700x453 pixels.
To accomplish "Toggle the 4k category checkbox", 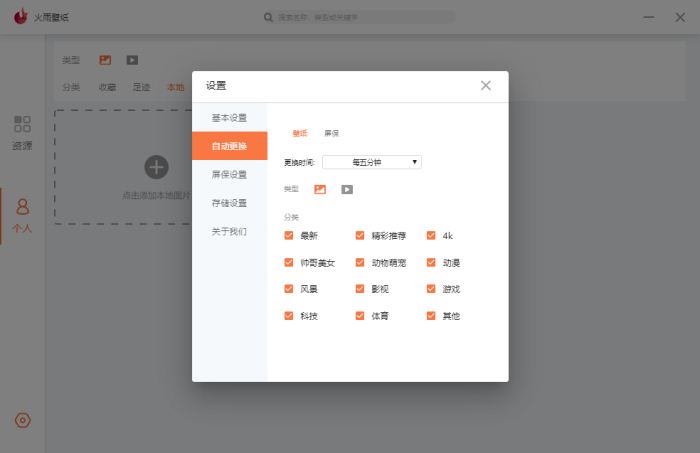I will pos(431,236).
